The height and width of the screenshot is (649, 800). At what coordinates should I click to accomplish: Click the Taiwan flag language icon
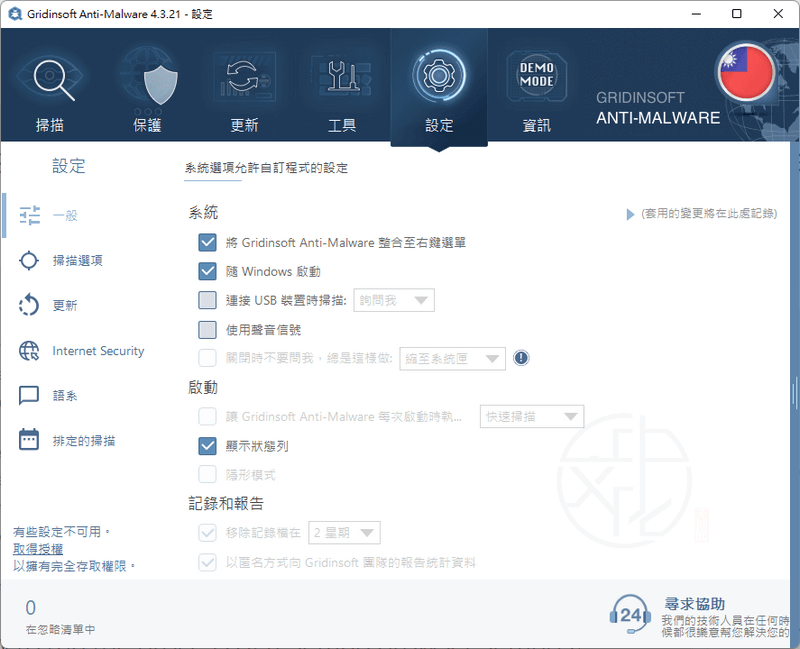[x=746, y=72]
